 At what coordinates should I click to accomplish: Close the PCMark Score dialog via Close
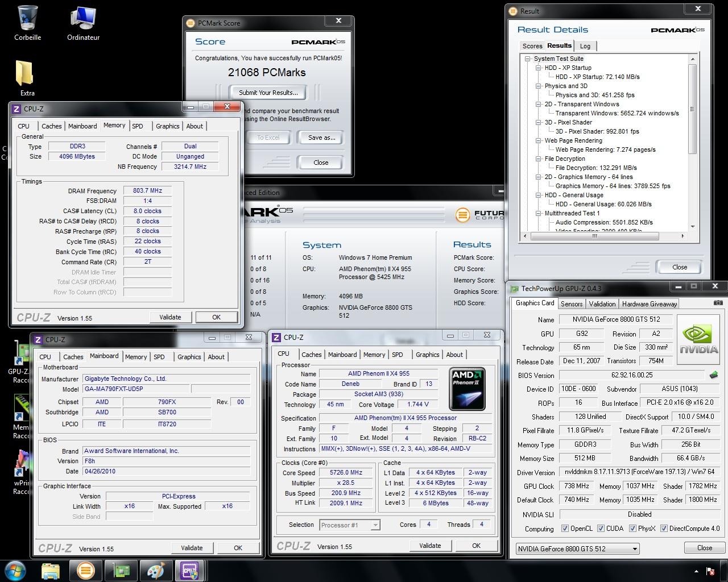pyautogui.click(x=321, y=163)
